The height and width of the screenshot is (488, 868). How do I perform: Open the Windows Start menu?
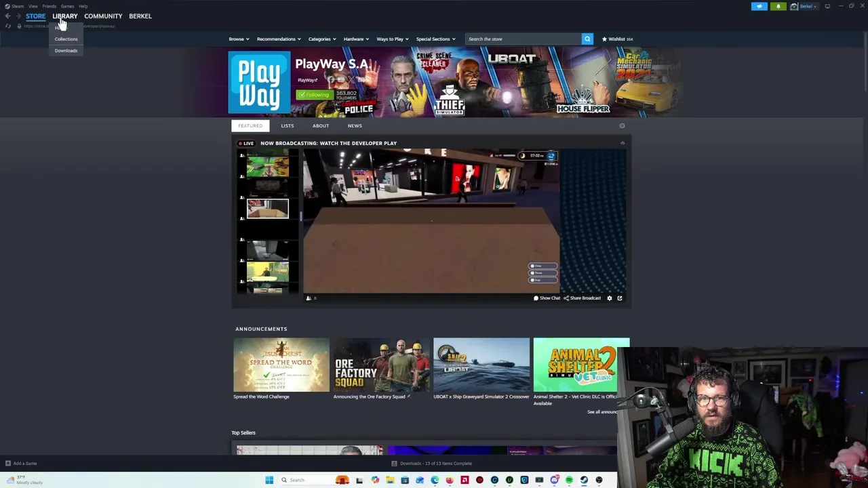coord(269,480)
